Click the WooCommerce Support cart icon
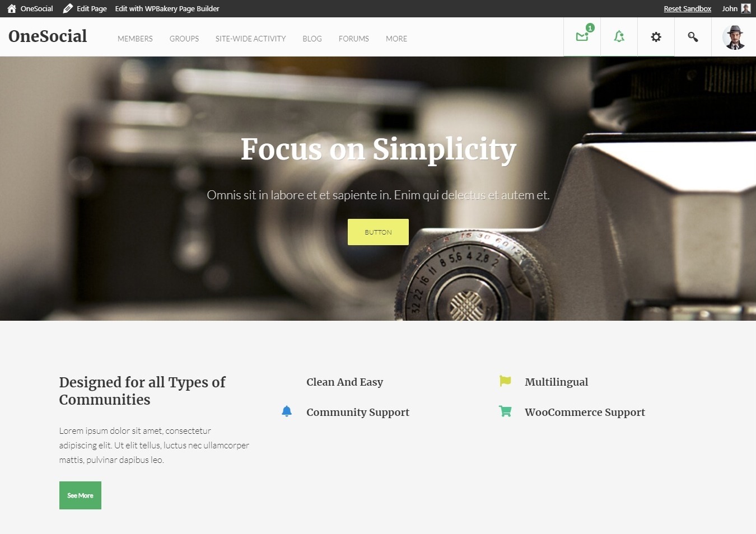 point(505,411)
